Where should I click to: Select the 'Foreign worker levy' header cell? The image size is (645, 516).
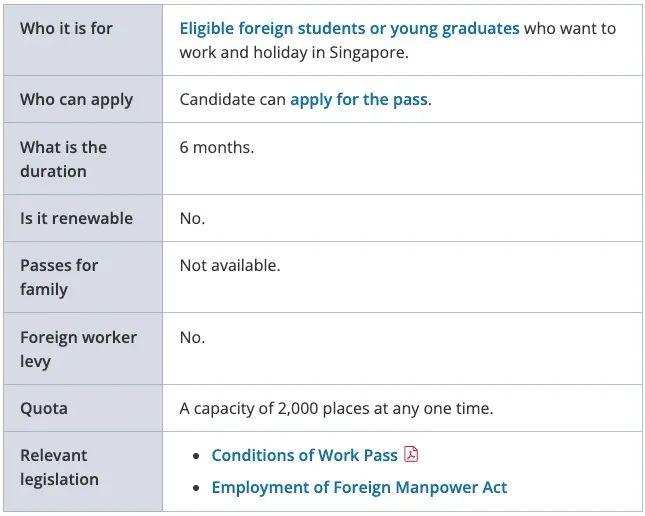pyautogui.click(x=78, y=349)
